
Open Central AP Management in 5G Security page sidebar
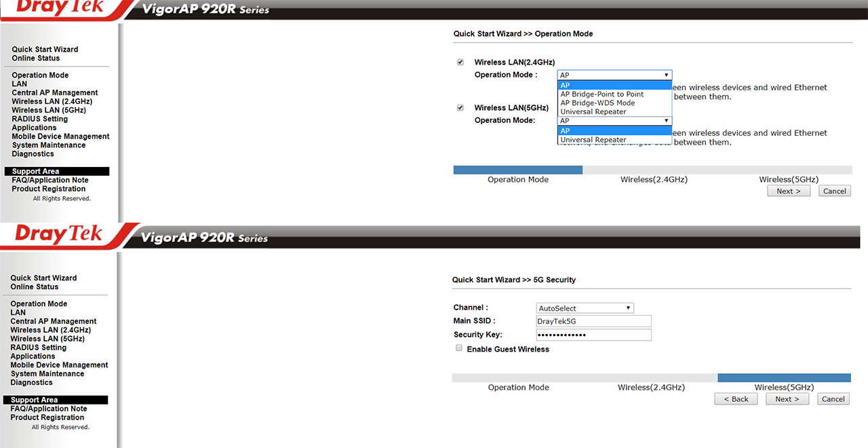click(54, 322)
